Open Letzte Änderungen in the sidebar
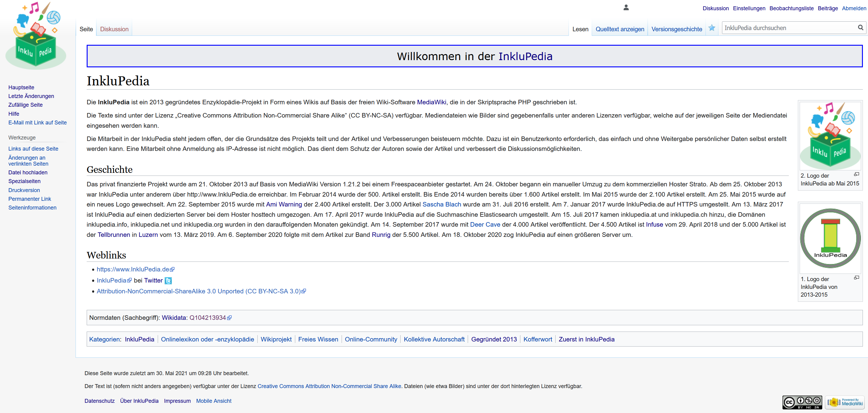 [31, 96]
